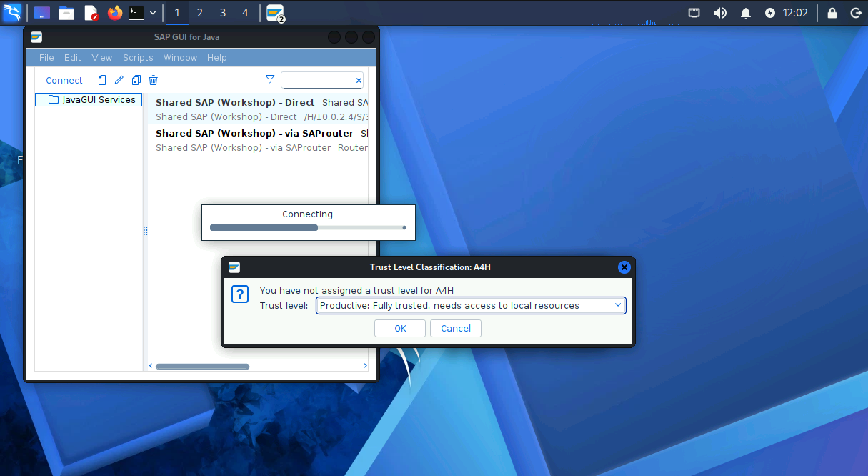Lock the screen with the padlock icon
This screenshot has height=476, width=868.
pos(832,13)
